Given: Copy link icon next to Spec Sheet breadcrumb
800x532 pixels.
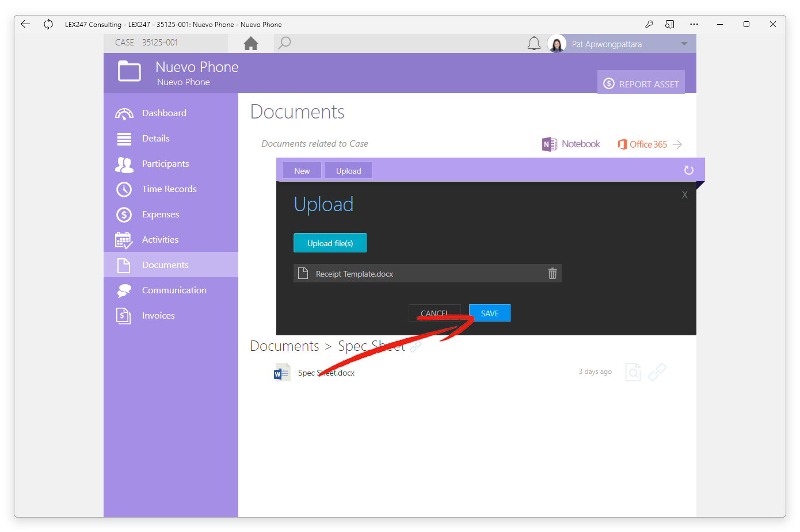Looking at the screenshot, I should pyautogui.click(x=416, y=346).
